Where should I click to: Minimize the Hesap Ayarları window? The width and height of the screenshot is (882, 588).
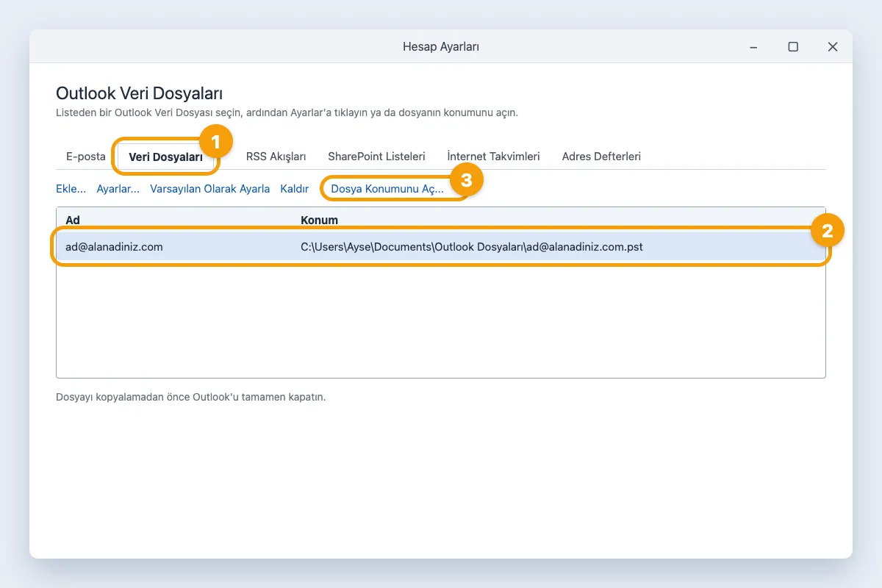coord(753,47)
